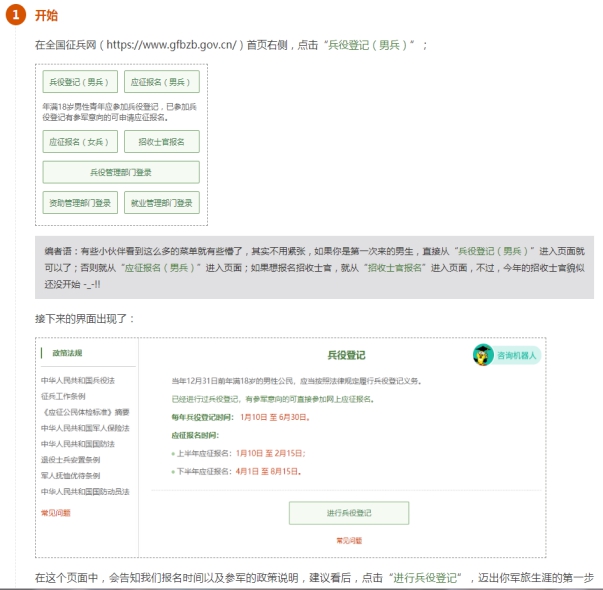Open 中华人民共和国国防法 link

78,443
